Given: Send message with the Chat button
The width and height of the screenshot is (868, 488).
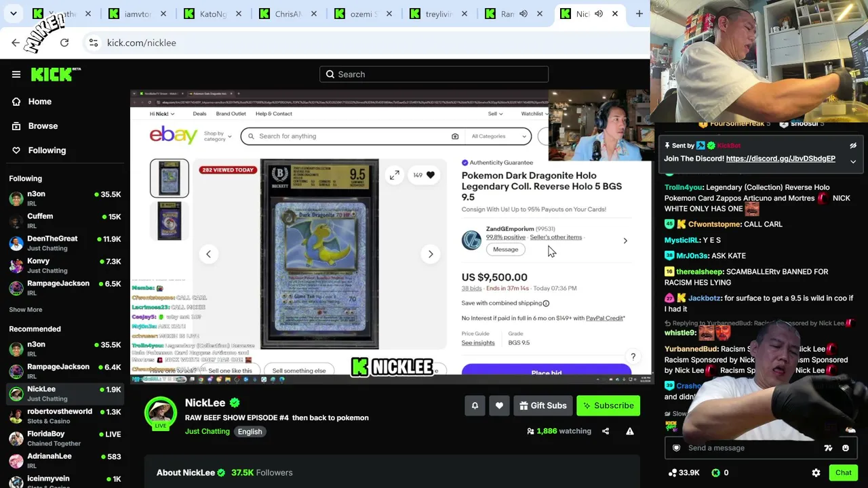Looking at the screenshot, I should click(x=843, y=473).
